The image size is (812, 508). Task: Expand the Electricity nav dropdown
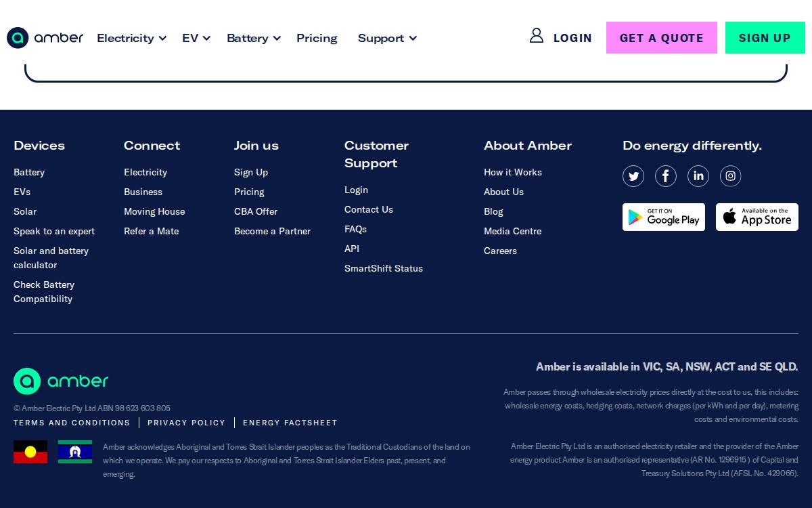(131, 38)
